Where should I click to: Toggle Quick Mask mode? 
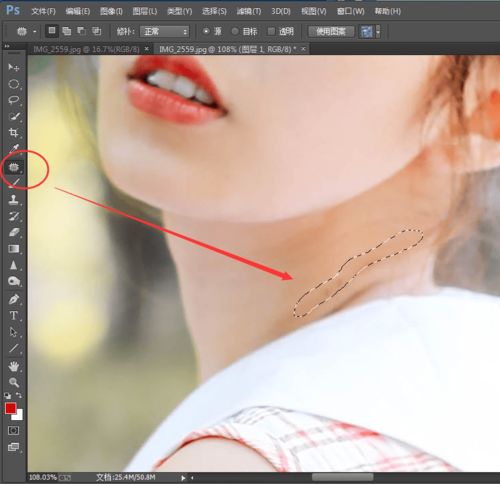click(14, 431)
